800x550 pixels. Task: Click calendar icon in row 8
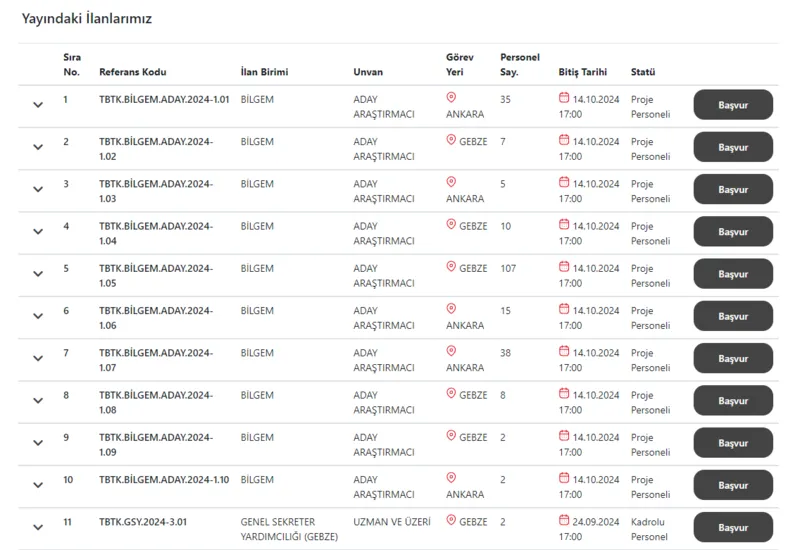[564, 394]
